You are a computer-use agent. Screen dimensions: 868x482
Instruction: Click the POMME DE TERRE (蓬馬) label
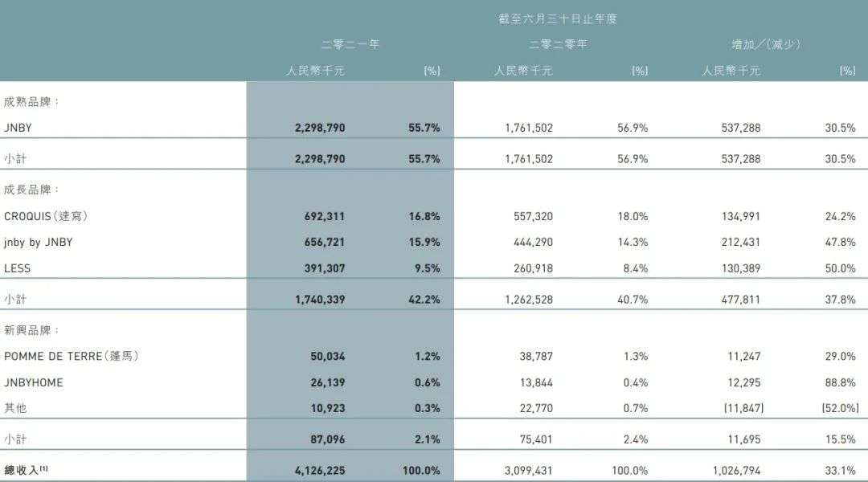(71, 356)
